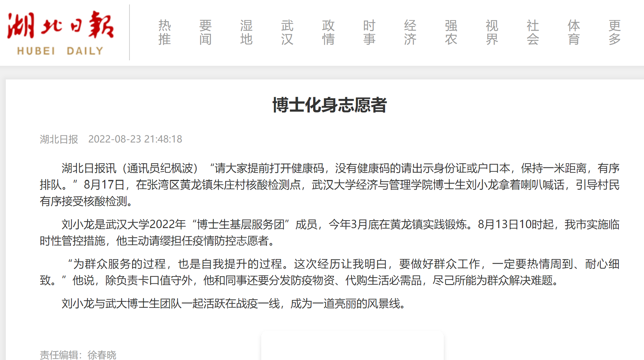Image resolution: width=644 pixels, height=360 pixels.
Task: Click the 湖北日报 source label under the title
Action: pyautogui.click(x=59, y=139)
